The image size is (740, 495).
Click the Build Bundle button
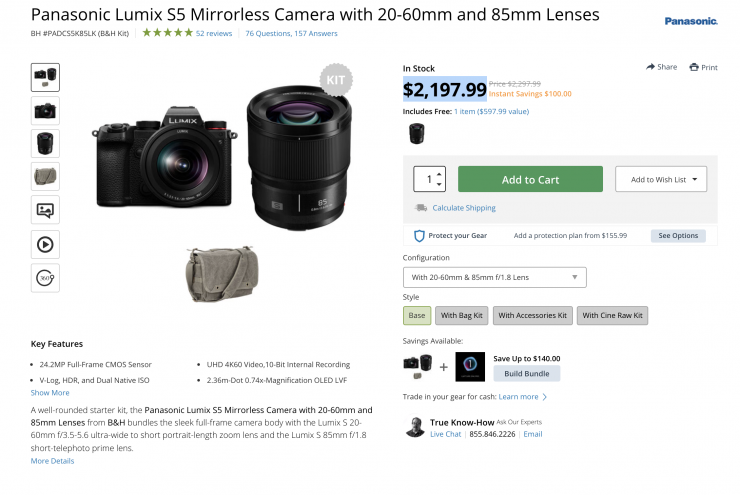point(526,373)
